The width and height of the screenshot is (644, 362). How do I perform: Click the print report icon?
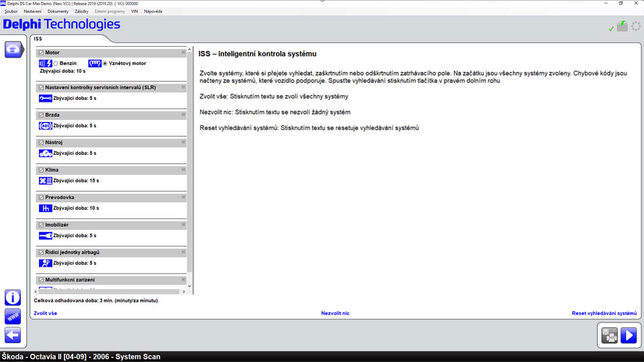(x=610, y=335)
